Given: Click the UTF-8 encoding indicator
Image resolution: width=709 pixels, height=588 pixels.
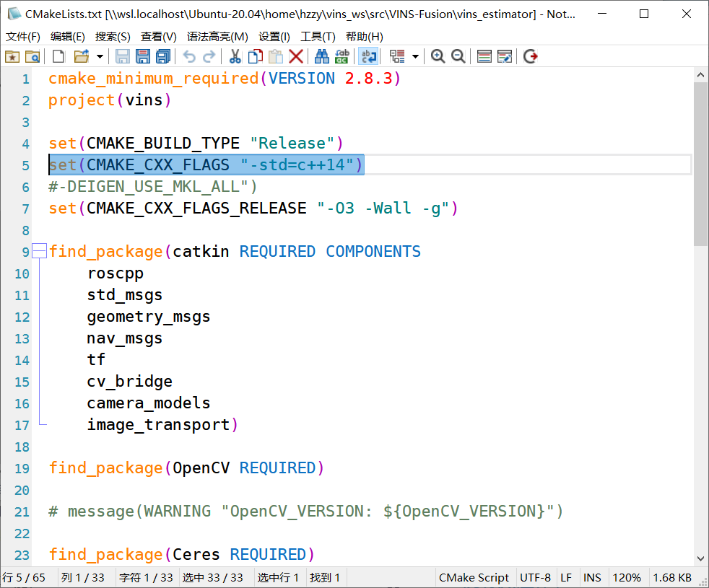Looking at the screenshot, I should [535, 578].
